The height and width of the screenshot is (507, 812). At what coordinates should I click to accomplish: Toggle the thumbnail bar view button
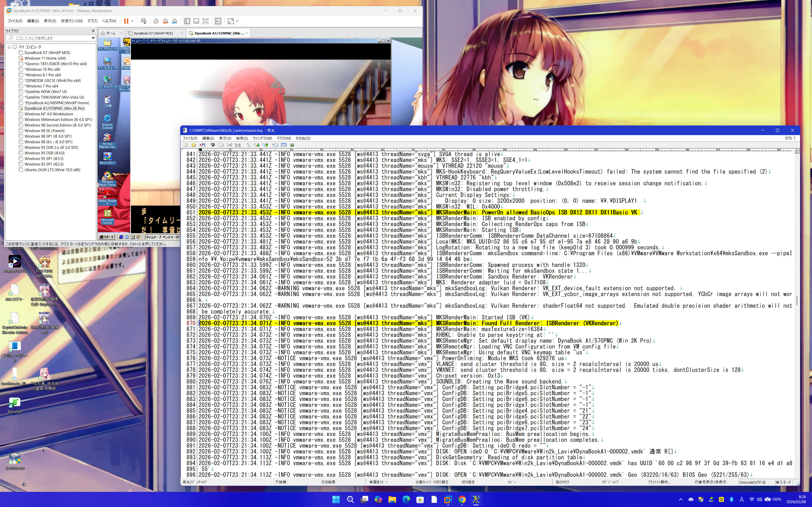point(196,21)
